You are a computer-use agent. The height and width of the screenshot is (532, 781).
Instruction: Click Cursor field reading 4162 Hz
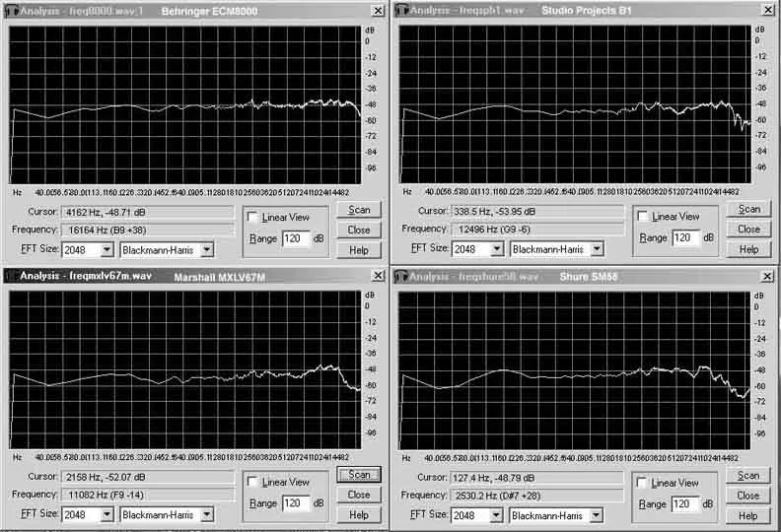(x=148, y=213)
